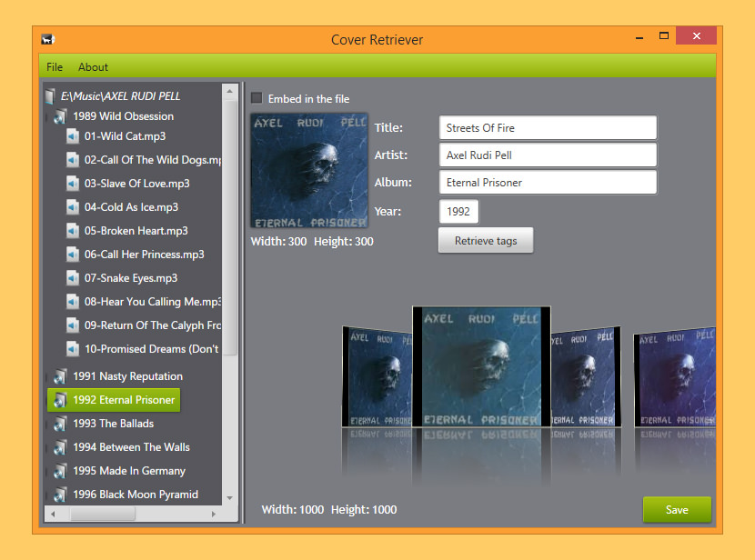Click the album icon next to 1994 Between The Walls
755x560 pixels.
60,447
